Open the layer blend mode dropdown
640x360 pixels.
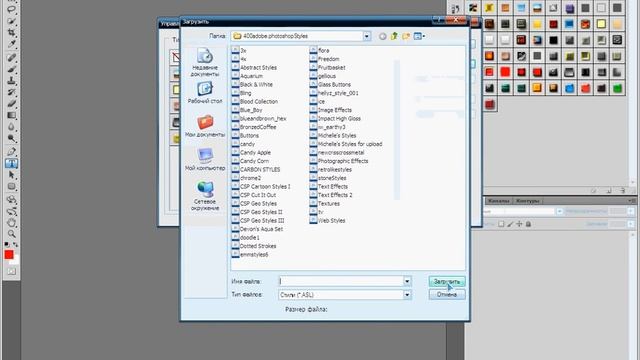(560, 211)
